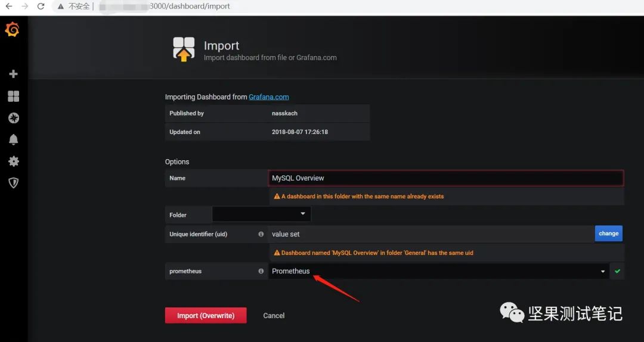
Task: Open the Alerting bell icon
Action: [14, 139]
